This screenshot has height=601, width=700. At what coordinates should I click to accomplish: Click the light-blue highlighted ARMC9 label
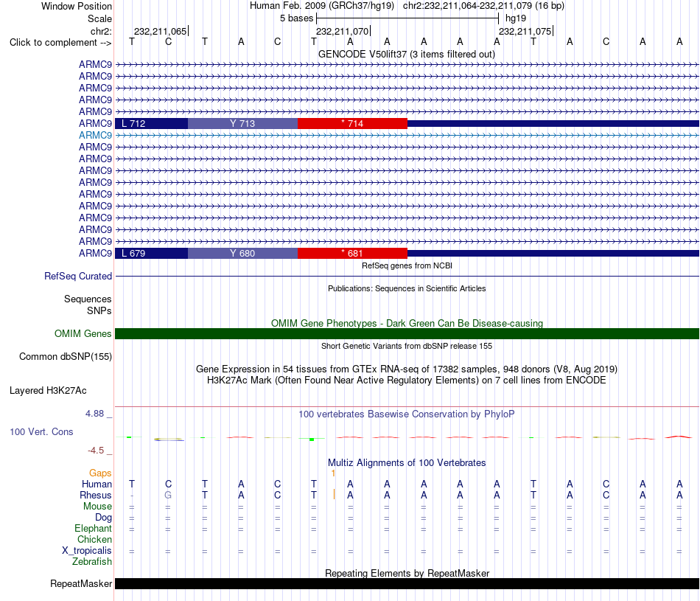(95, 136)
